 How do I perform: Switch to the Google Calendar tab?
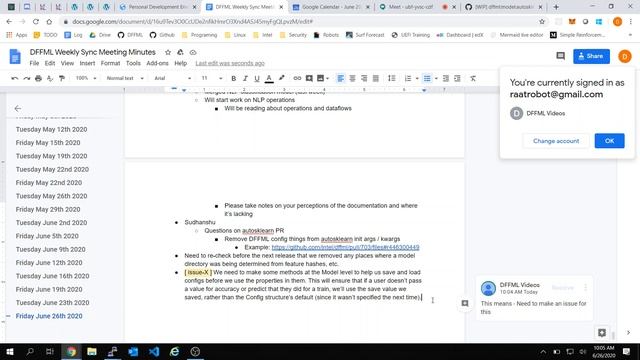[x=332, y=7]
